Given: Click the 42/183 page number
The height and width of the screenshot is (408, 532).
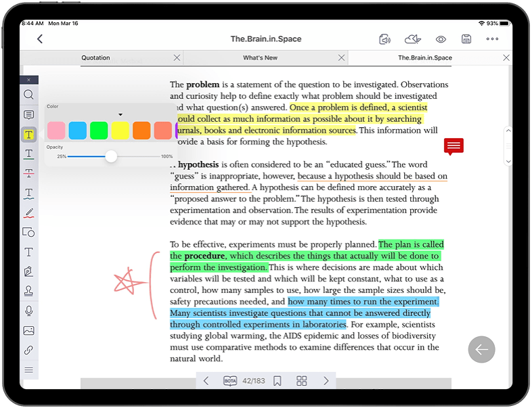Looking at the screenshot, I should point(253,381).
